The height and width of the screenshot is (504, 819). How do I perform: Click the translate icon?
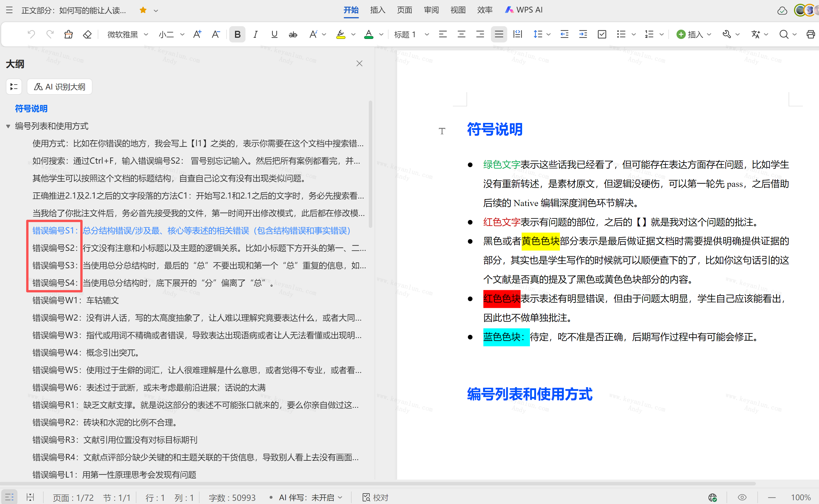[x=755, y=34]
